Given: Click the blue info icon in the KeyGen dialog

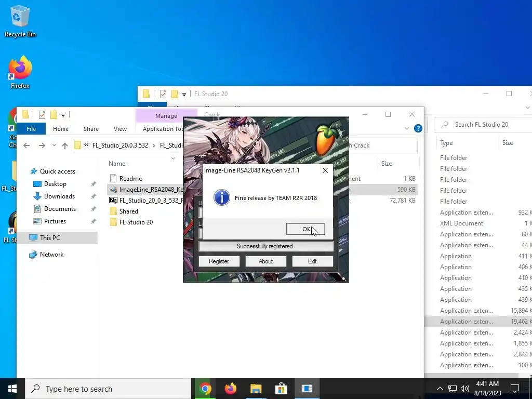Looking at the screenshot, I should click(221, 198).
